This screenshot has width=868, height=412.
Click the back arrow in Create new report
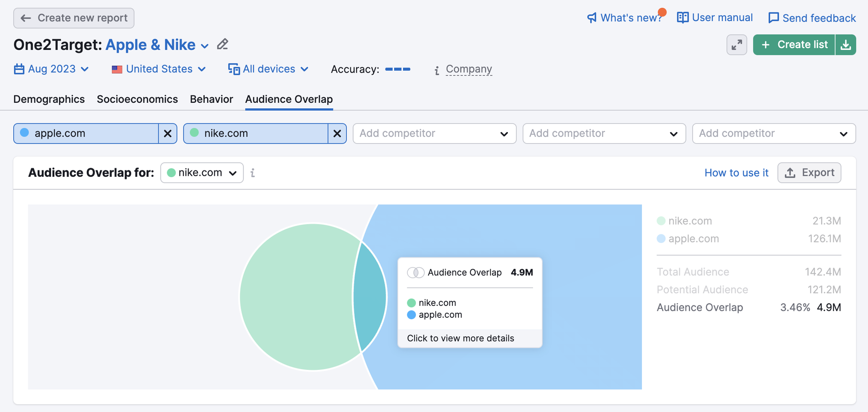(26, 18)
